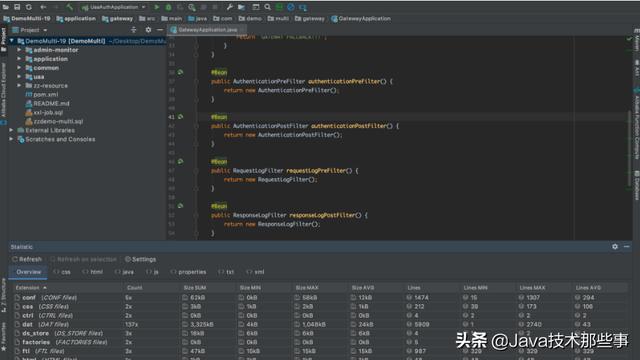The height and width of the screenshot is (360, 640).
Task: Switch to the properties statistics tab
Action: tap(188, 272)
